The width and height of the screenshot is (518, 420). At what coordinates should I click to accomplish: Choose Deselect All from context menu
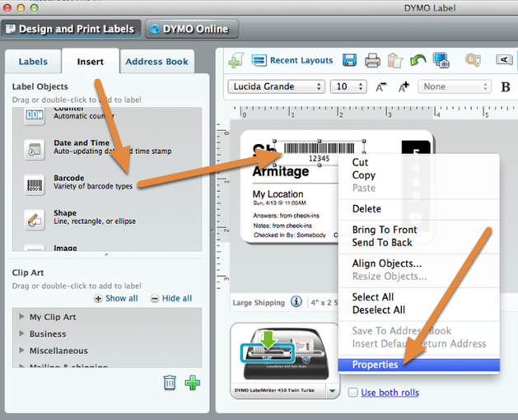point(419,310)
